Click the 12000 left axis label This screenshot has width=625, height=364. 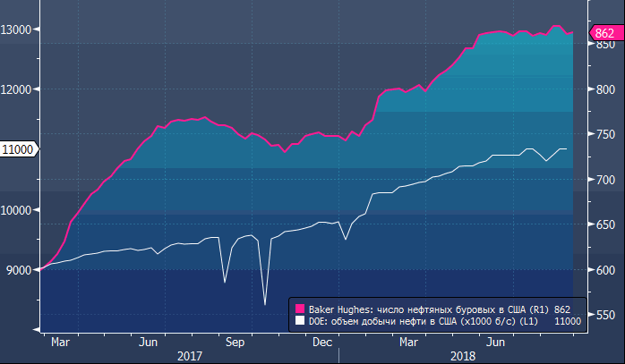tap(17, 89)
